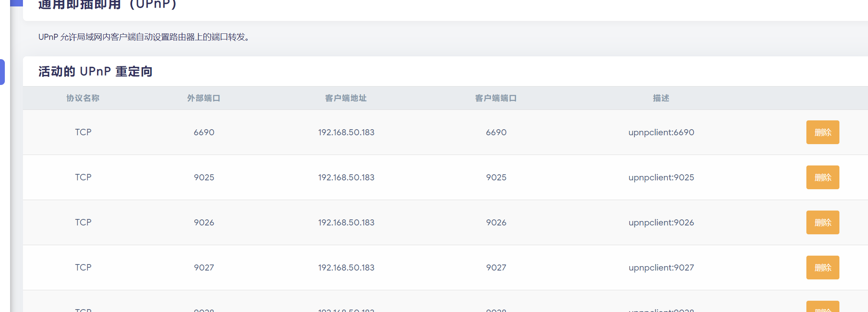Click client address in the 9027 row
The width and height of the screenshot is (868, 312).
(x=346, y=268)
